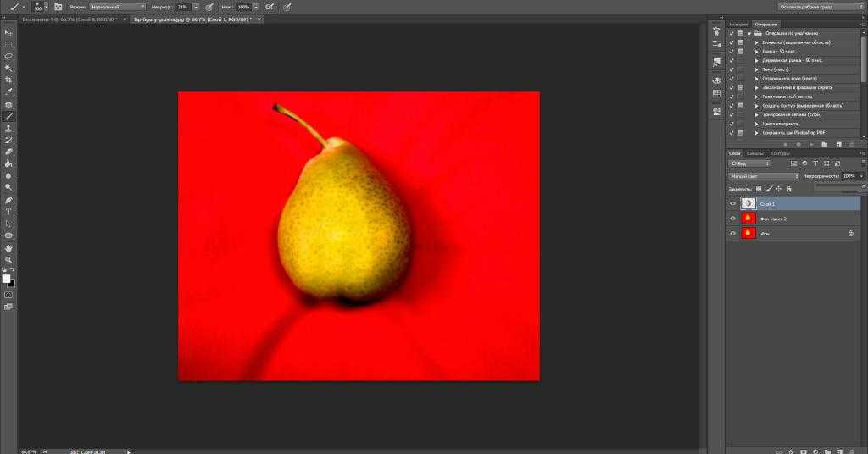The image size is (868, 454).
Task: Select the Eyedropper tool
Action: tap(8, 91)
